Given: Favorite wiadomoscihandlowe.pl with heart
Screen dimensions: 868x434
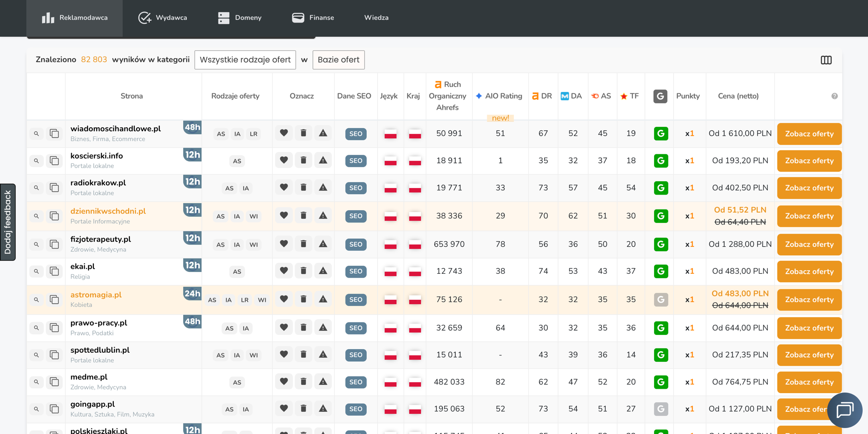Looking at the screenshot, I should [x=284, y=133].
